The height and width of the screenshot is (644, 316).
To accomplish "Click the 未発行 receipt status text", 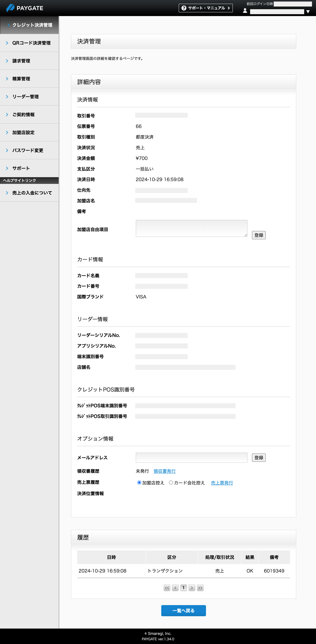I will point(142,471).
